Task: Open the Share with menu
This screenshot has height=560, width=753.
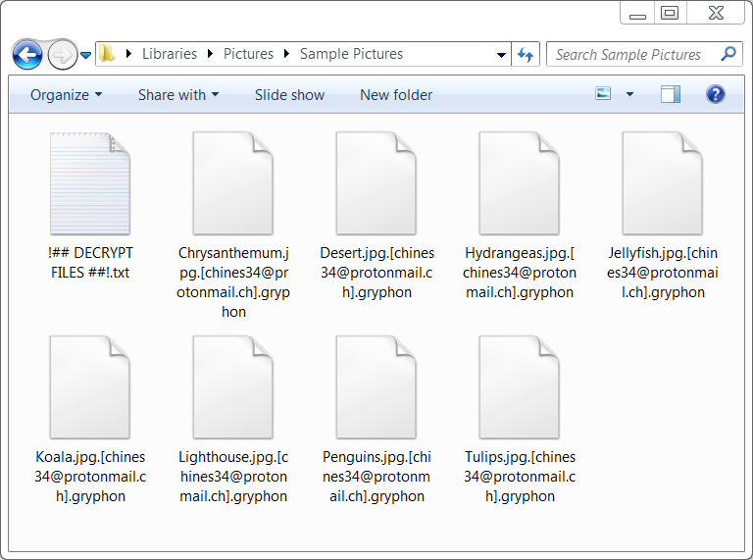Action: [178, 95]
